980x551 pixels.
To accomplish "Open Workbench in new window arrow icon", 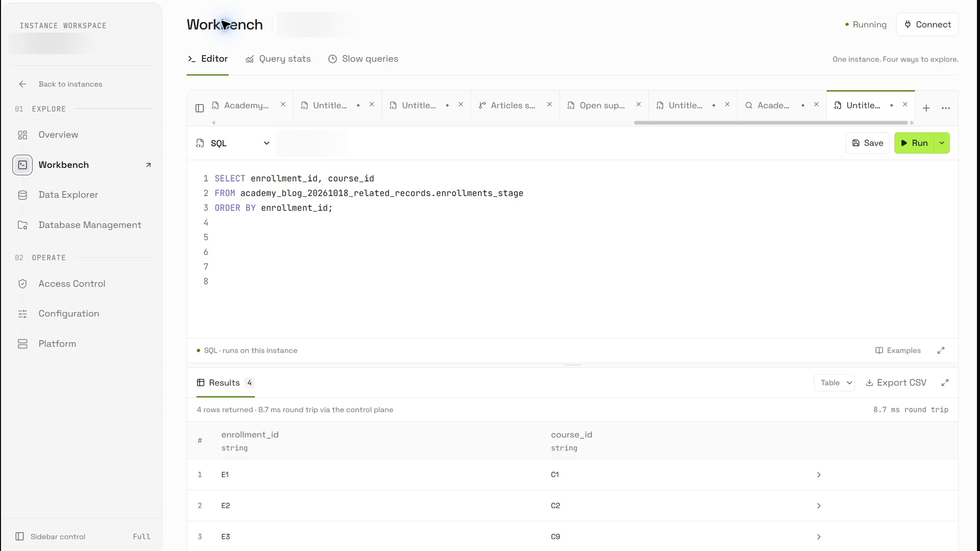I will tap(149, 165).
